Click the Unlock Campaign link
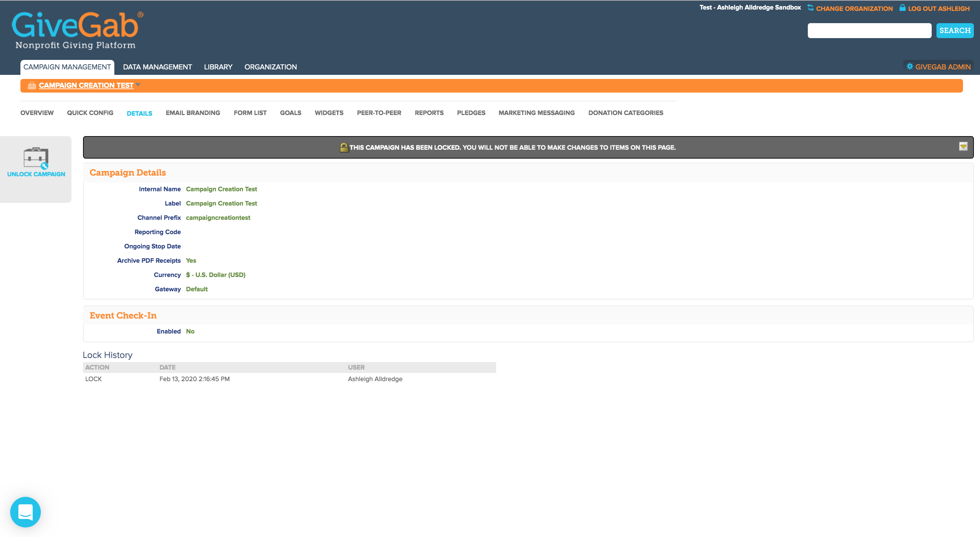This screenshot has height=537, width=980. [x=36, y=174]
